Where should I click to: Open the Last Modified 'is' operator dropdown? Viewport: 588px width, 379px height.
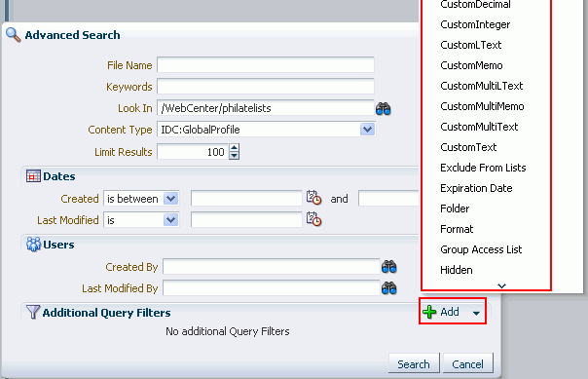170,220
